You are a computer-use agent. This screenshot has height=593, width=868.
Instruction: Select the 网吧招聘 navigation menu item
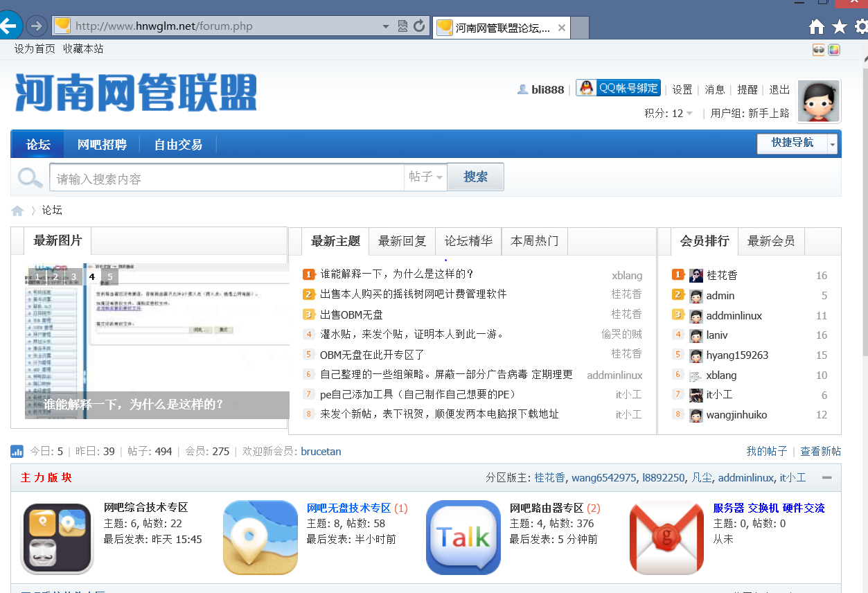102,145
